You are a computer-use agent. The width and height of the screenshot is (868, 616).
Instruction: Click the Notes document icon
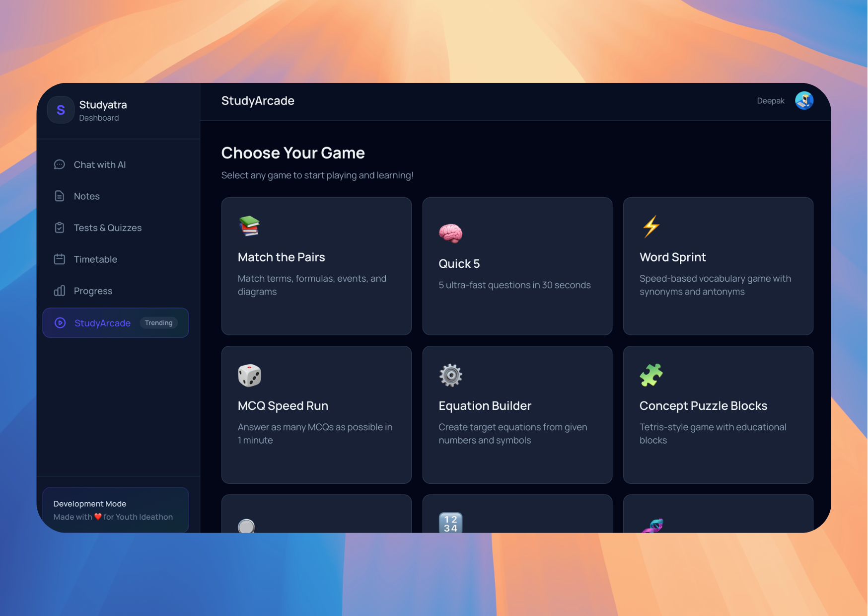pos(60,196)
